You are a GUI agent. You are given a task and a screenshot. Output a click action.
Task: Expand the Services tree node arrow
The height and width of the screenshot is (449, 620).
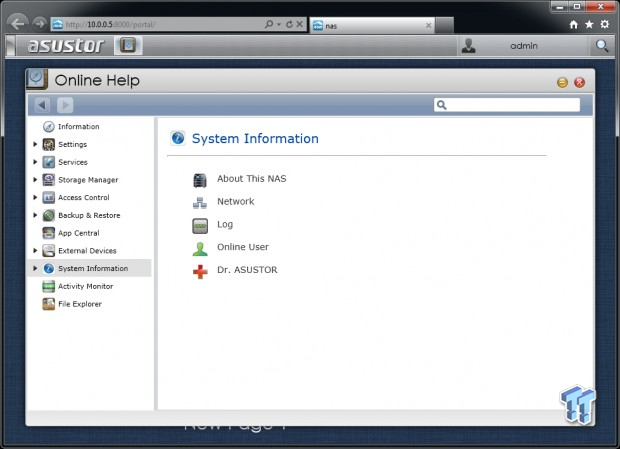point(35,162)
